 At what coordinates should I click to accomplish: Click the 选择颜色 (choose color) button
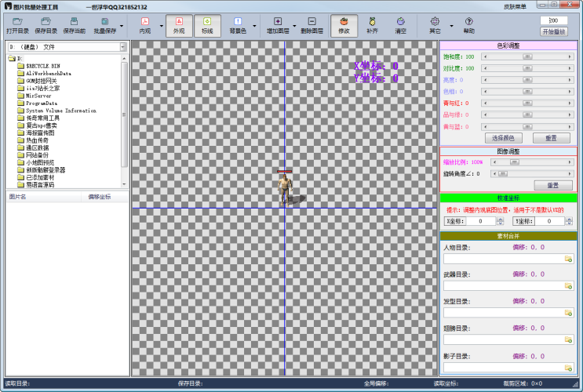(x=504, y=137)
